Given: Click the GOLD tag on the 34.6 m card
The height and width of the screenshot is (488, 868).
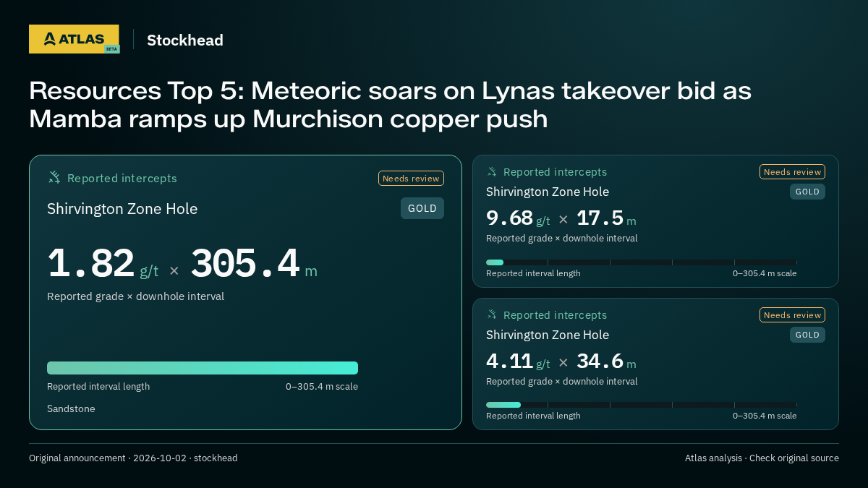Looking at the screenshot, I should pyautogui.click(x=807, y=335).
